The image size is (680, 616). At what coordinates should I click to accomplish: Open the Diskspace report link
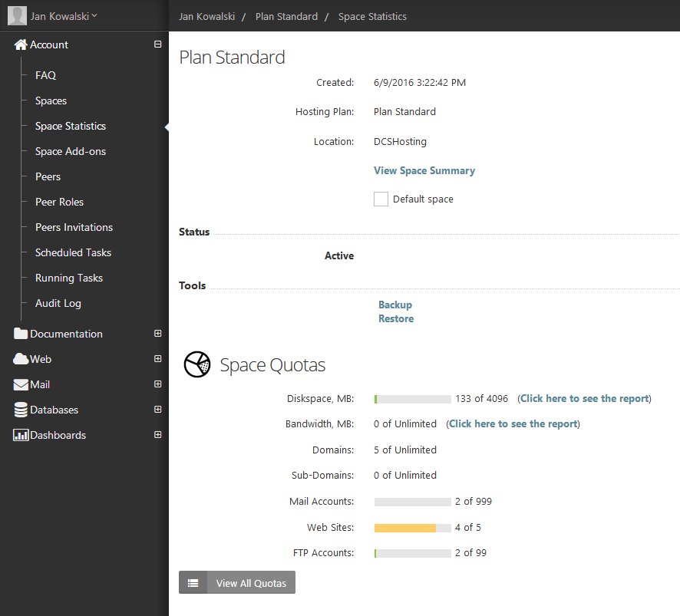click(584, 398)
